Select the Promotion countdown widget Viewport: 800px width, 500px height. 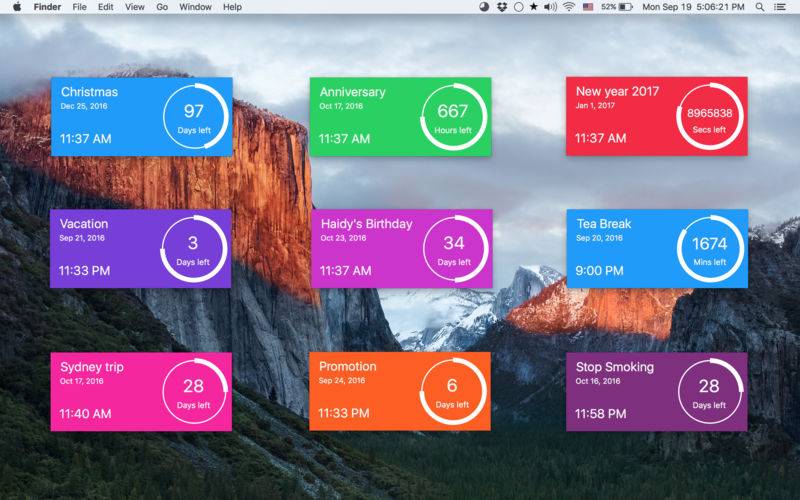point(400,391)
